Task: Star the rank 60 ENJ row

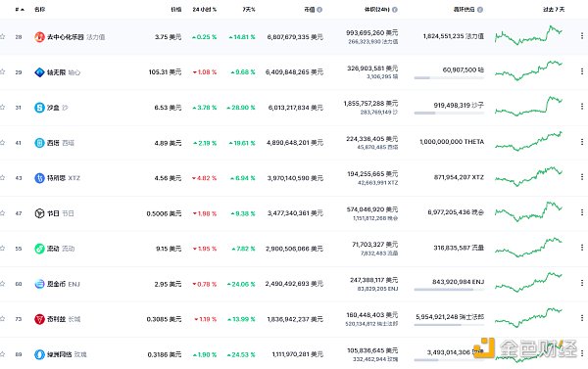Action: pos(3,284)
